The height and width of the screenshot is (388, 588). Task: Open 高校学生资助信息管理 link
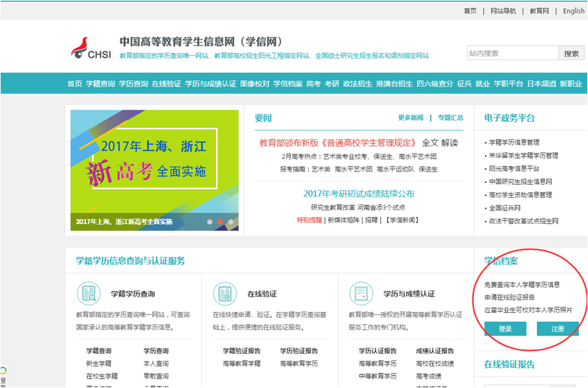(521, 195)
